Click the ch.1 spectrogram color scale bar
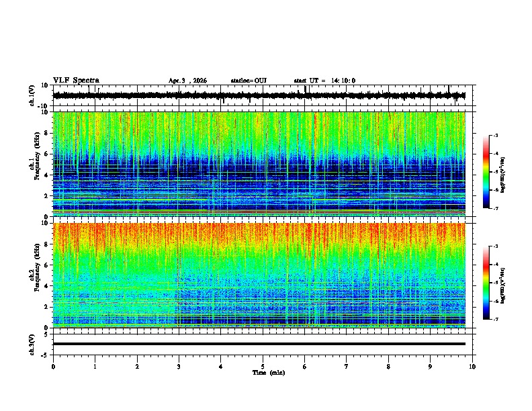Screen dimensions: 532x411 click(x=486, y=172)
